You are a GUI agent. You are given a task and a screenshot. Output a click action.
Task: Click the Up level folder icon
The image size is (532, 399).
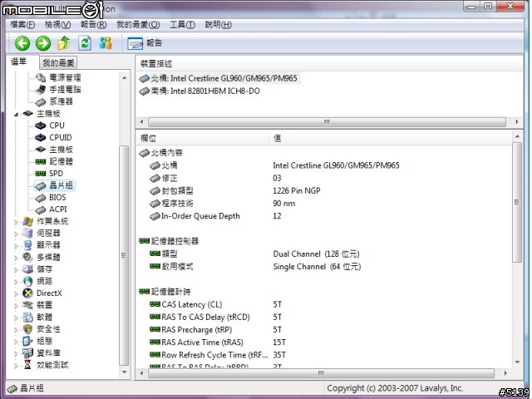pyautogui.click(x=64, y=43)
